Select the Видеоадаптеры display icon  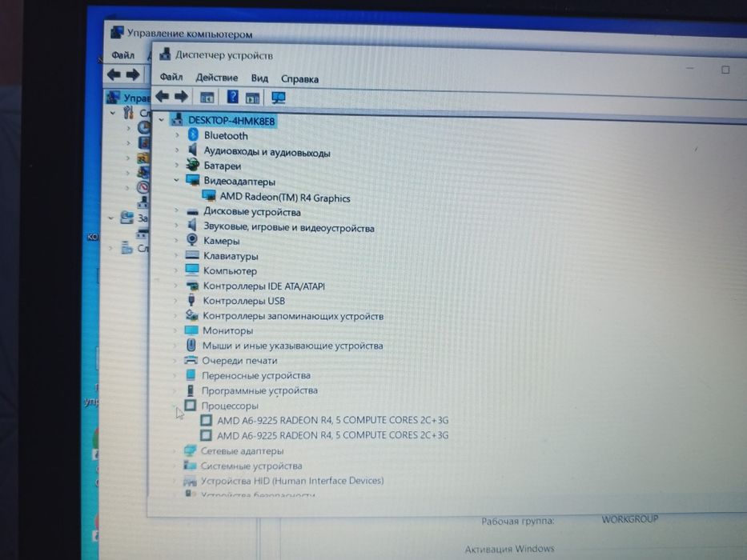coord(192,180)
